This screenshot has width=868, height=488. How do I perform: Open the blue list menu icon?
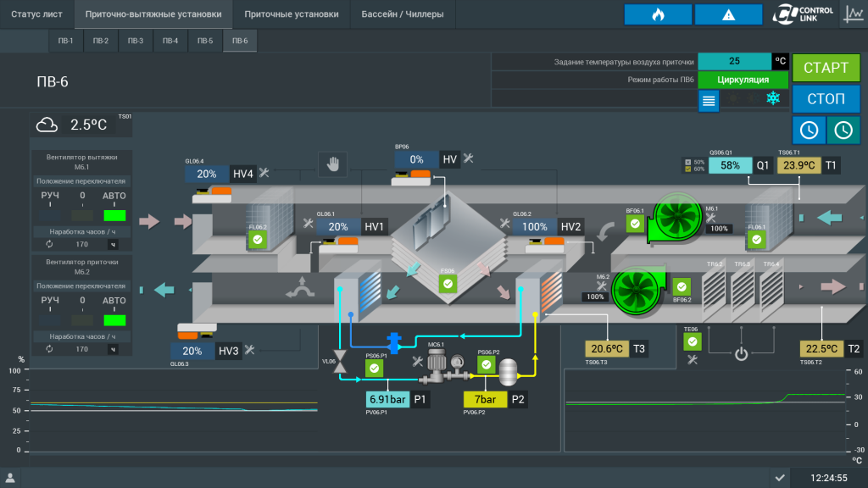(709, 101)
